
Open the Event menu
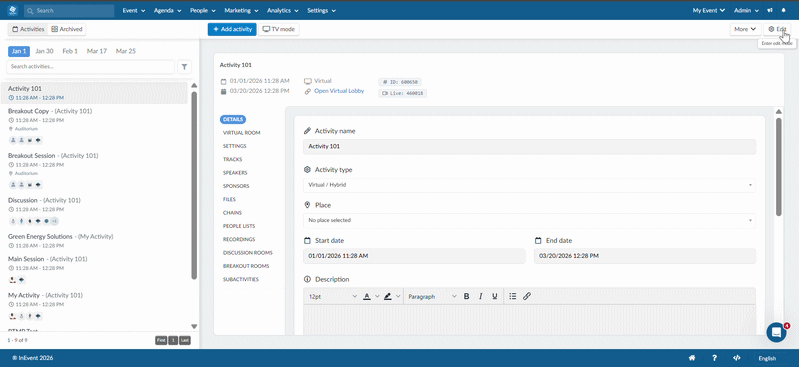pyautogui.click(x=134, y=10)
